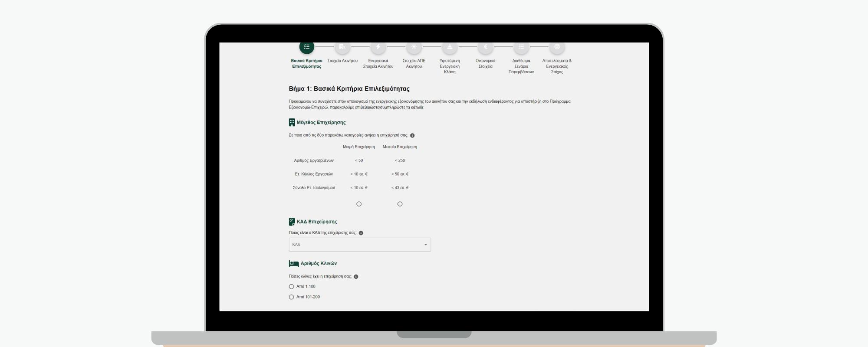Select the Μεσαία Επιχείρηση radio button
The height and width of the screenshot is (347, 868).
pyautogui.click(x=400, y=204)
